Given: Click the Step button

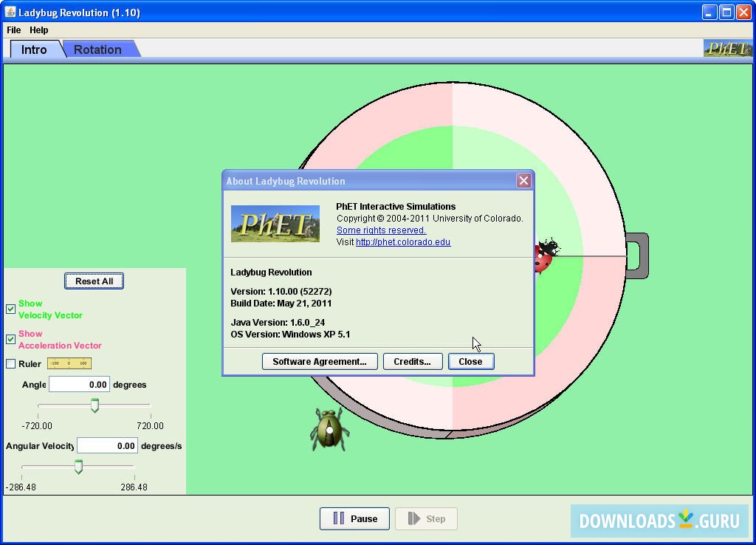Looking at the screenshot, I should pos(426,518).
